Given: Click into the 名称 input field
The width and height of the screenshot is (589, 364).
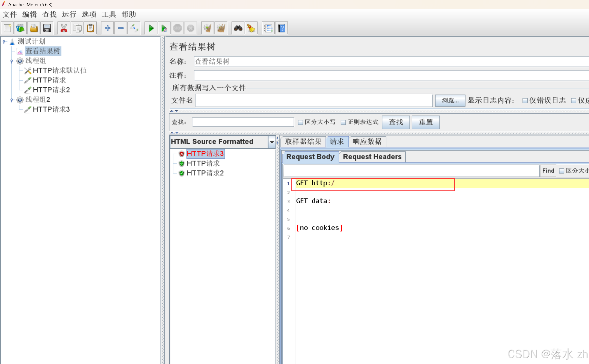Looking at the screenshot, I should (391, 62).
